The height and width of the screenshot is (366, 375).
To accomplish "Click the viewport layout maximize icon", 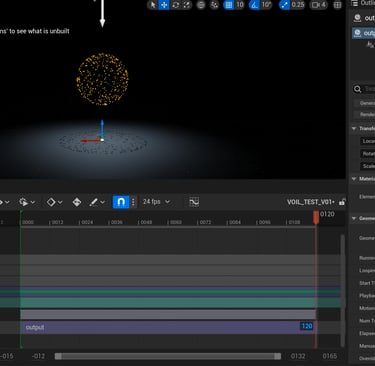I will pyautogui.click(x=337, y=5).
